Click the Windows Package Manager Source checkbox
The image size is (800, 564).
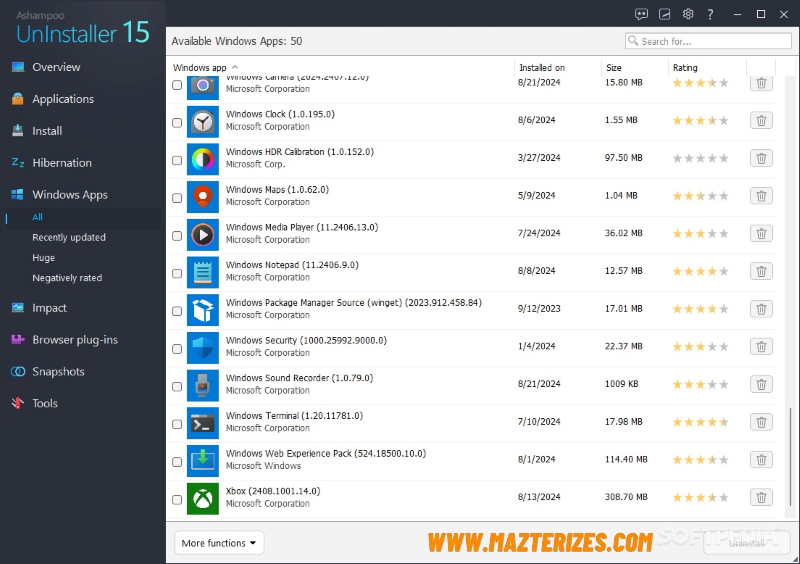click(177, 311)
